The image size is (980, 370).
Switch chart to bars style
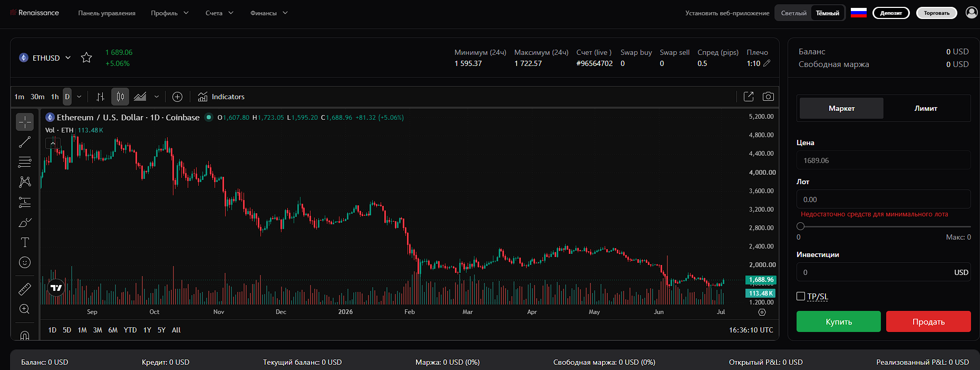tap(100, 97)
